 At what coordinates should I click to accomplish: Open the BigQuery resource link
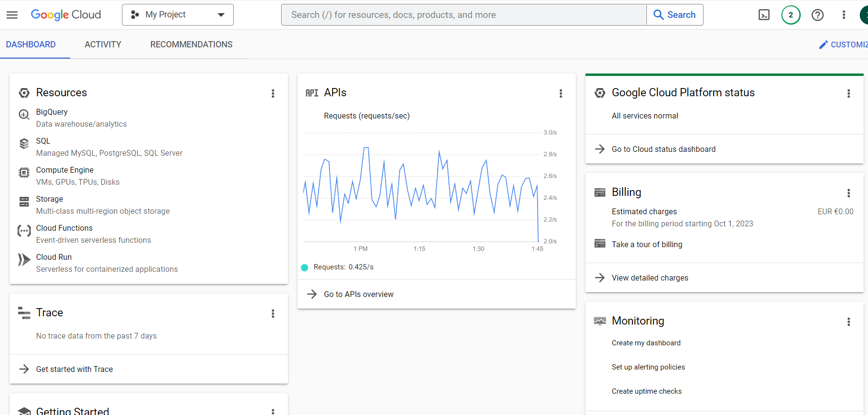(x=52, y=112)
